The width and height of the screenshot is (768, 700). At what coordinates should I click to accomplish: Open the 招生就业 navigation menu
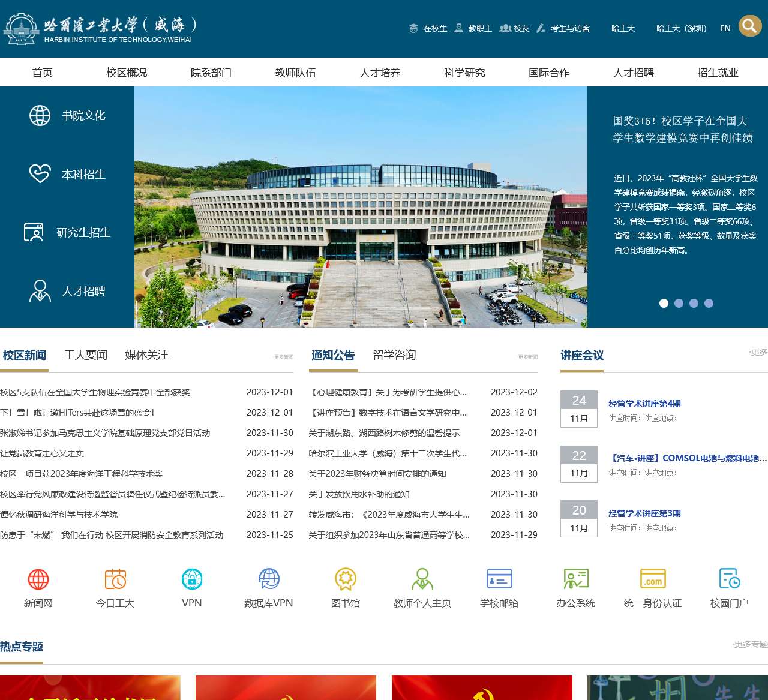pos(718,73)
